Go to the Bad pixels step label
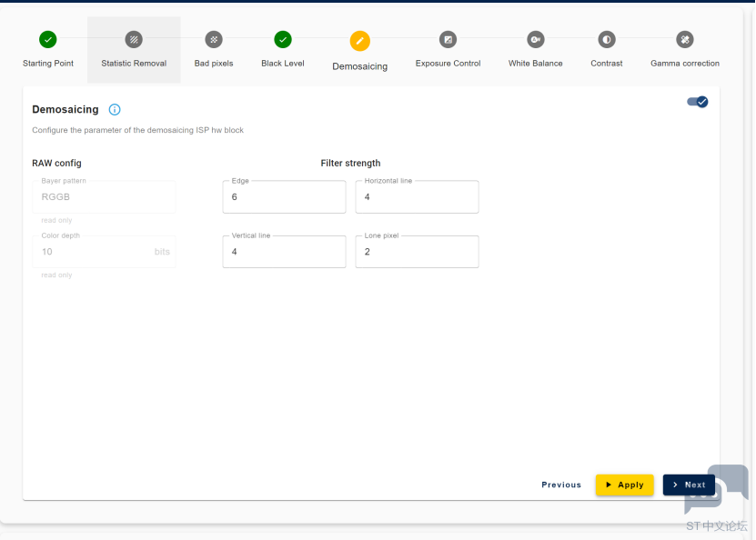The width and height of the screenshot is (756, 540). [214, 63]
